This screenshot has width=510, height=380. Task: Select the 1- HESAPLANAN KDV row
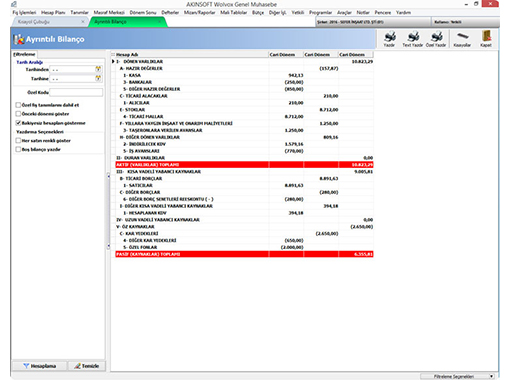click(244, 213)
